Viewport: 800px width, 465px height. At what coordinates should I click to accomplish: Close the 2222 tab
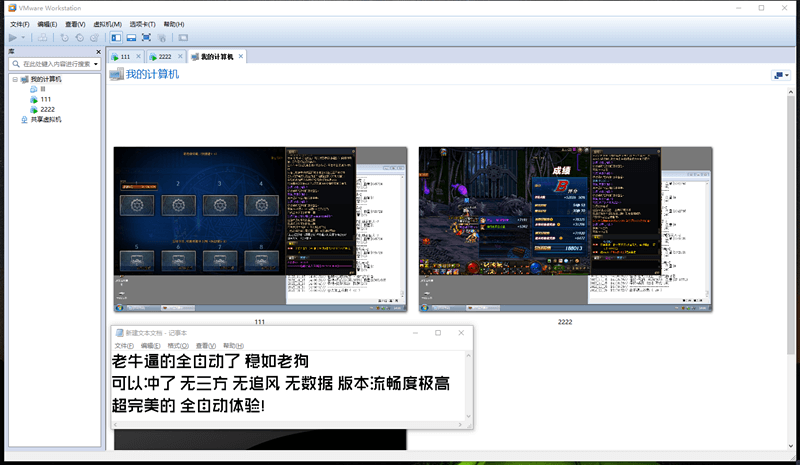pos(180,56)
